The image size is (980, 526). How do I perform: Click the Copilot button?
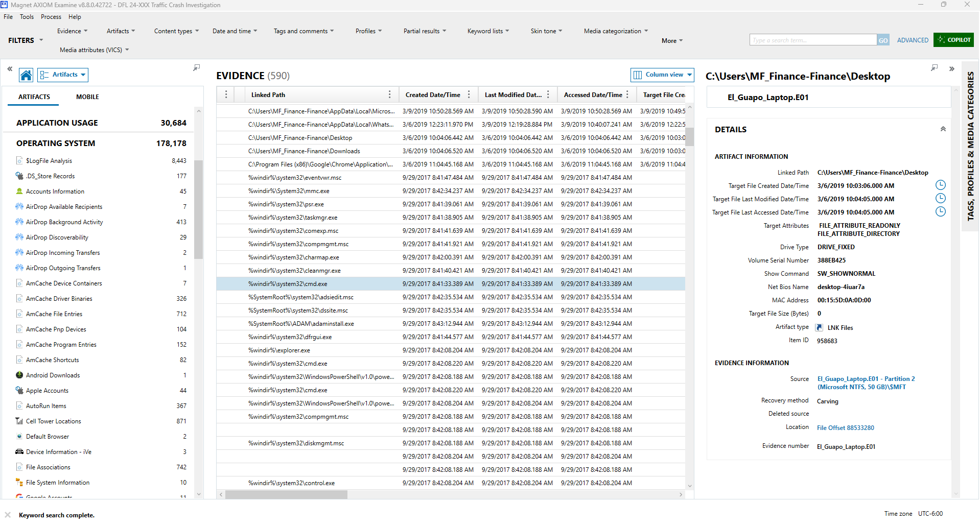tap(953, 40)
